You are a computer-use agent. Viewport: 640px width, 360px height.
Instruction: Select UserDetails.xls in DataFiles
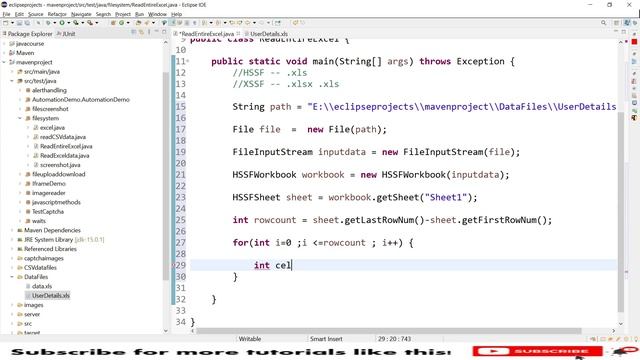pos(51,296)
